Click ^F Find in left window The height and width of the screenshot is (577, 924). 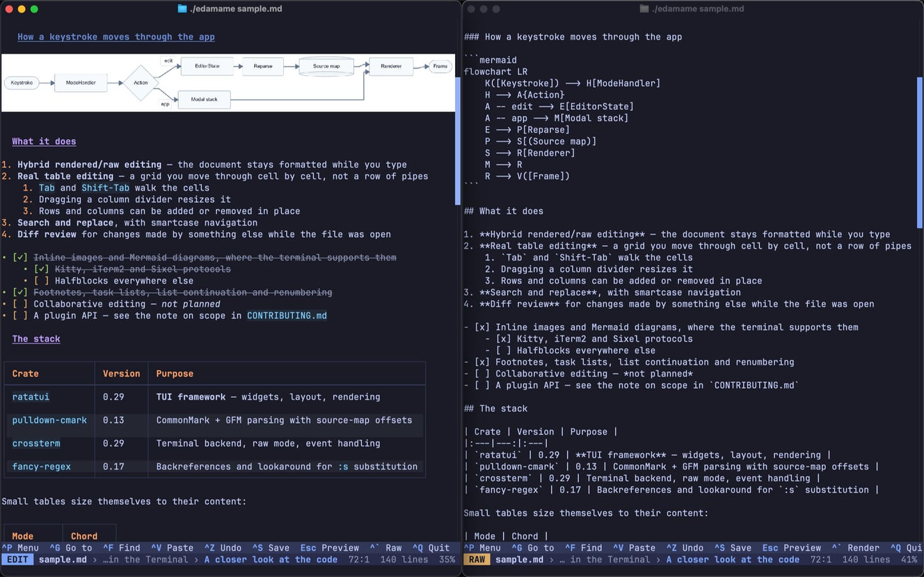point(122,548)
